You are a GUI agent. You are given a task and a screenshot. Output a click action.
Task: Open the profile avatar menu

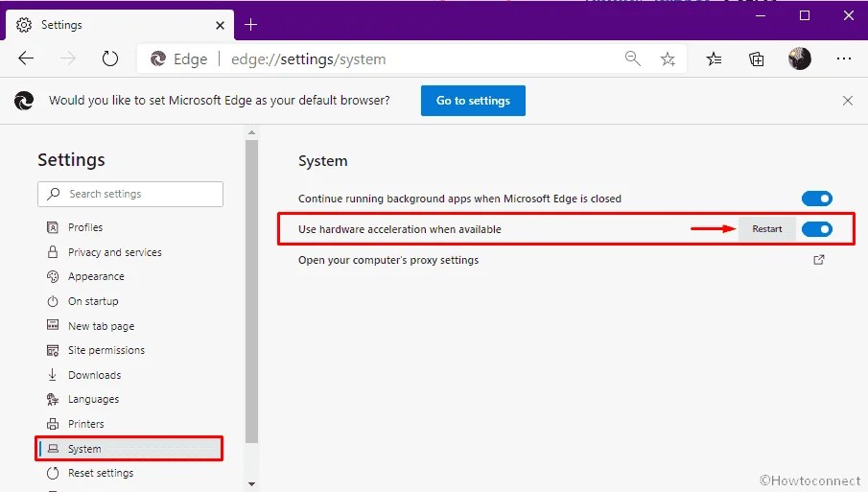tap(799, 59)
